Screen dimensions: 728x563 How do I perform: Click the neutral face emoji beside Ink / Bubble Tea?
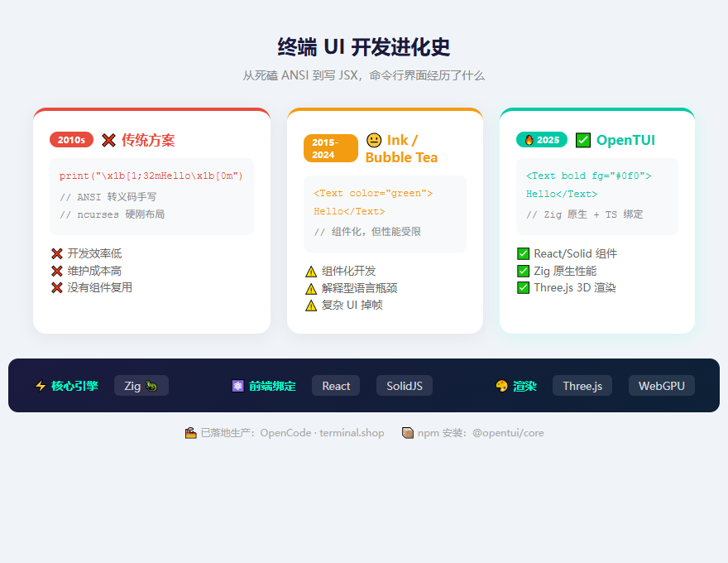click(x=374, y=140)
